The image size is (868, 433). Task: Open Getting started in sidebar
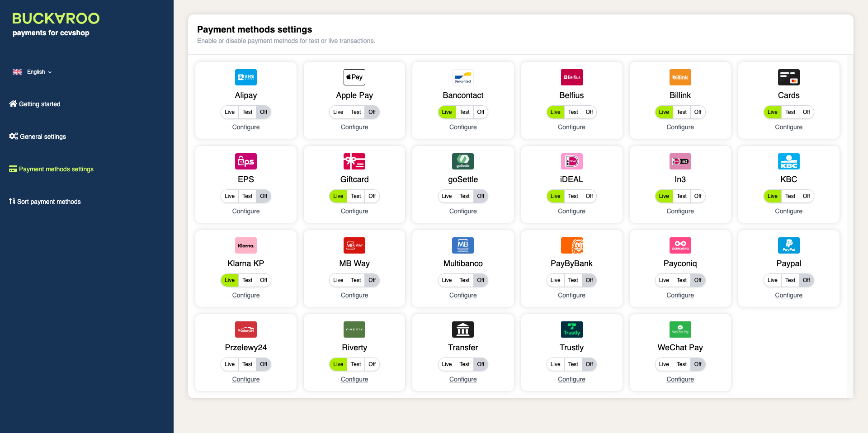click(x=35, y=104)
